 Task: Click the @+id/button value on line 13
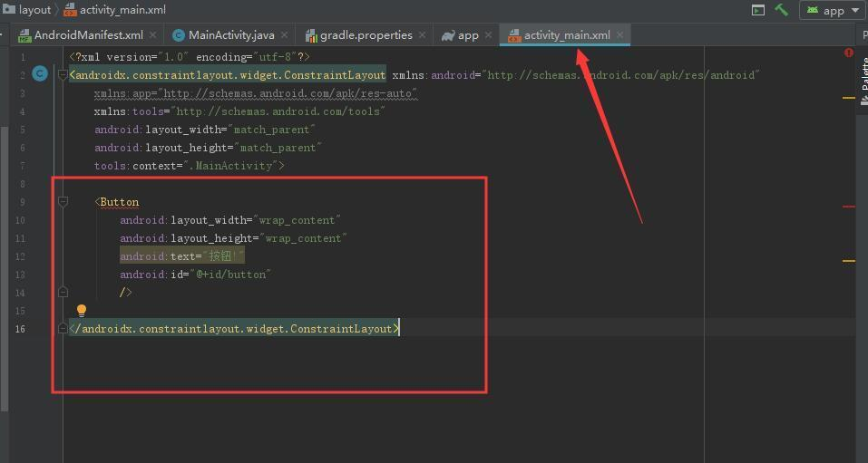[230, 275]
